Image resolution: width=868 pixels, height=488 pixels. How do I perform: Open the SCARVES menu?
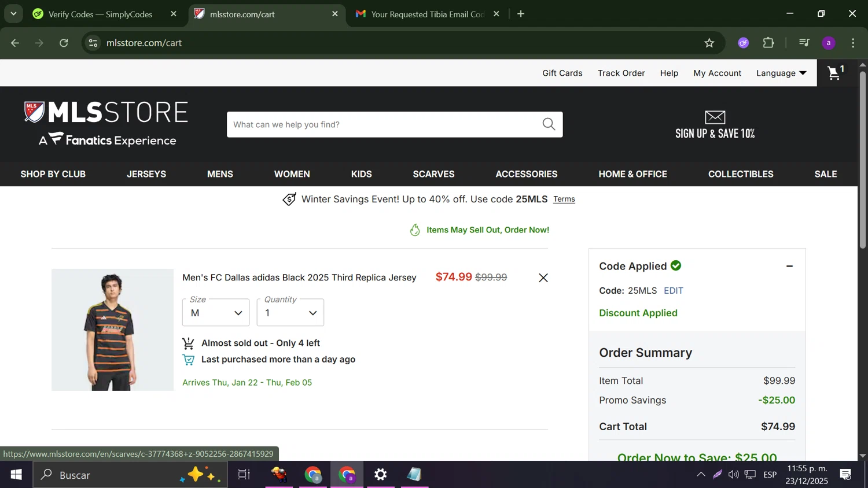[x=434, y=174]
